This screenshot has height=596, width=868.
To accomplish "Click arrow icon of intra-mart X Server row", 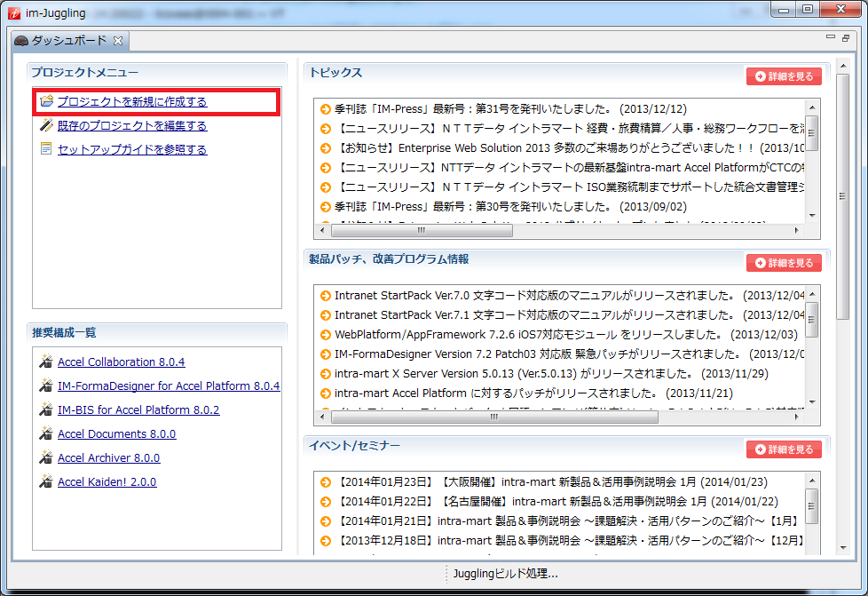I will [x=326, y=374].
